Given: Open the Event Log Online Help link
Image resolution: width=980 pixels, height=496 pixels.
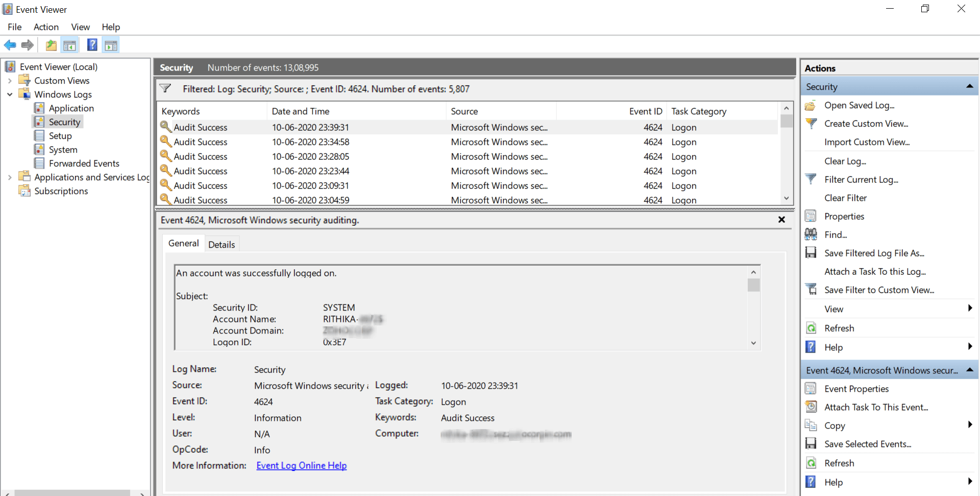Looking at the screenshot, I should [302, 465].
